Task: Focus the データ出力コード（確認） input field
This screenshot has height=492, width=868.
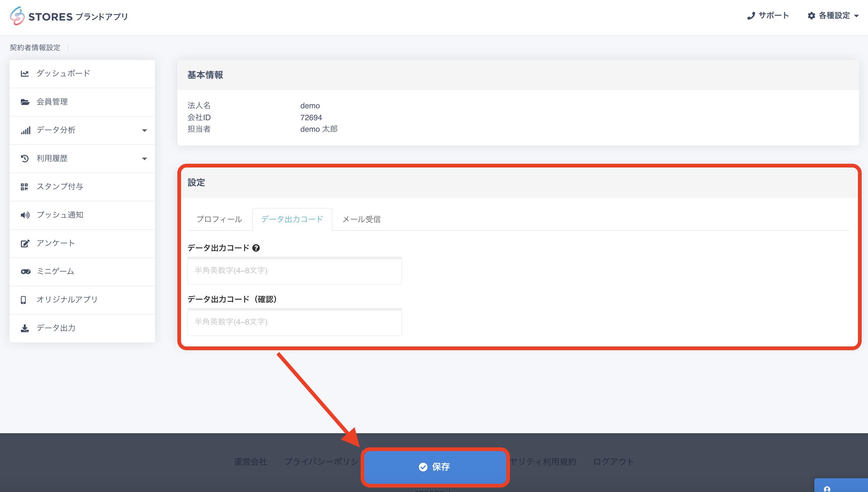Action: pos(294,322)
